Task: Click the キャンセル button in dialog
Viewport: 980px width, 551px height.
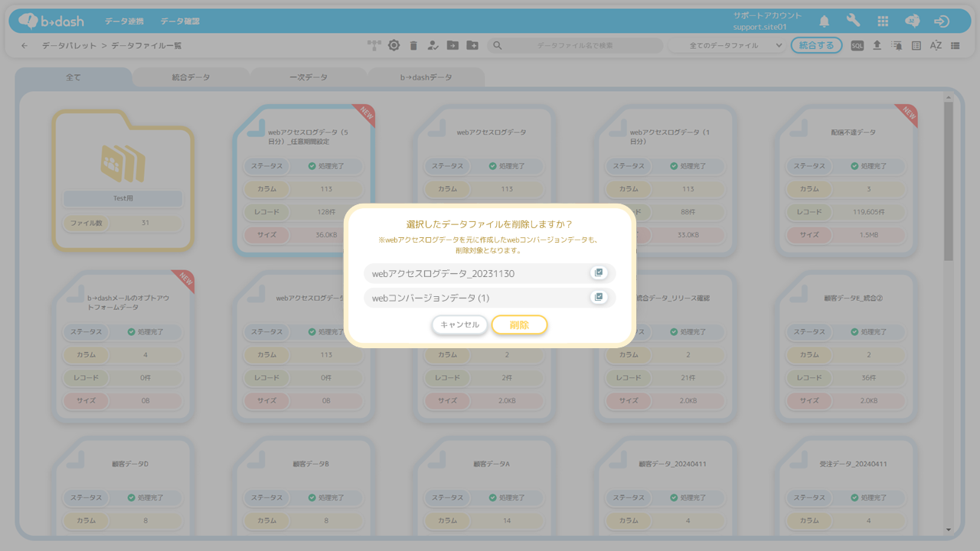Action: coord(459,324)
